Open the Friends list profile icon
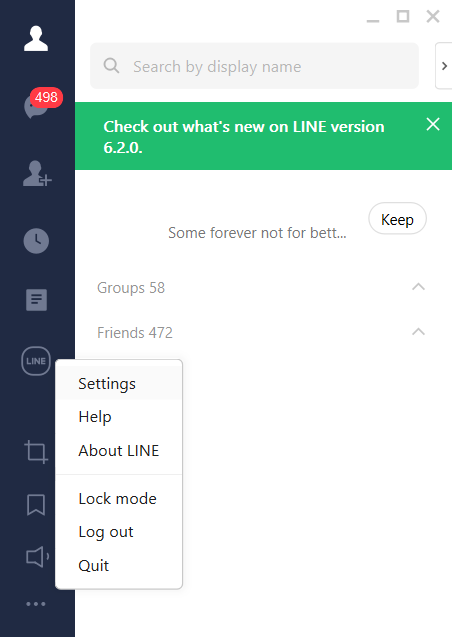 coord(36,39)
